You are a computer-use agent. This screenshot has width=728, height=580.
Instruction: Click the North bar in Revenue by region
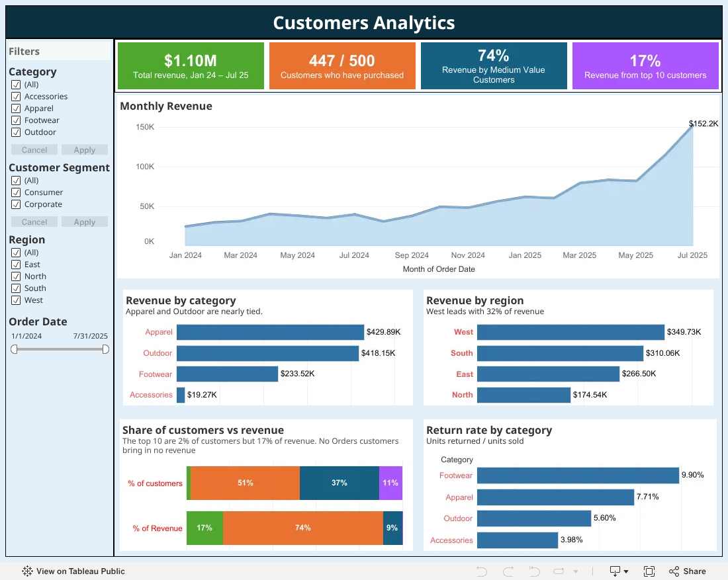pos(523,395)
